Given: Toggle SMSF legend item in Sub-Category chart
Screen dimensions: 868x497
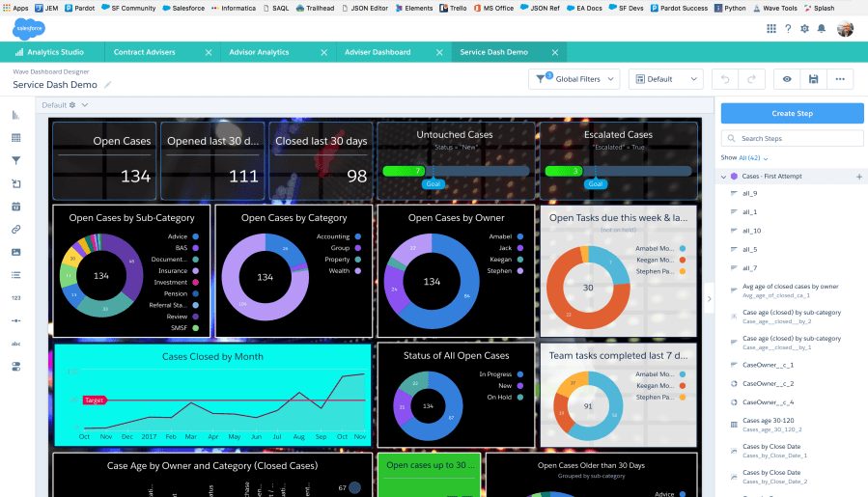Looking at the screenshot, I should pos(184,328).
